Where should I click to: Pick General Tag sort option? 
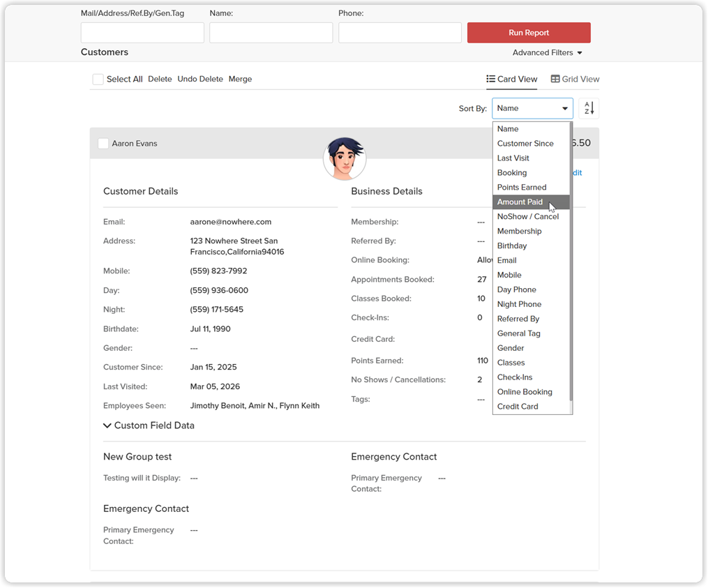[x=531, y=333]
